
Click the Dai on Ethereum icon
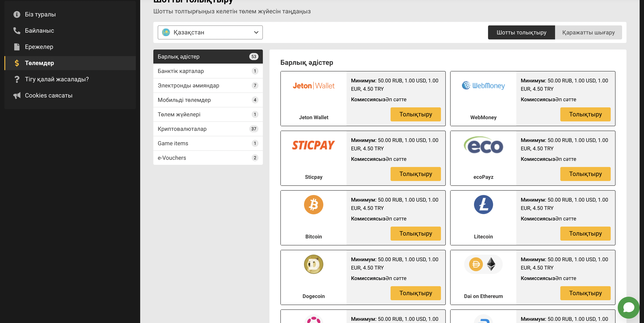click(x=483, y=264)
